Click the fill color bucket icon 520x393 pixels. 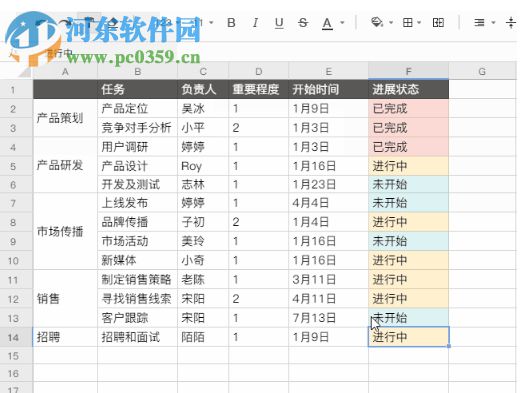coord(377,23)
